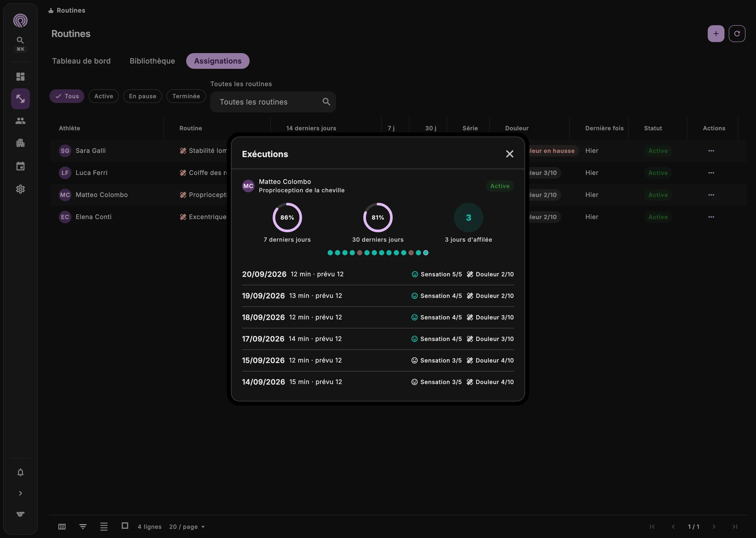Click the Routines breadcrumb at the top
The image size is (756, 538).
(67, 10)
